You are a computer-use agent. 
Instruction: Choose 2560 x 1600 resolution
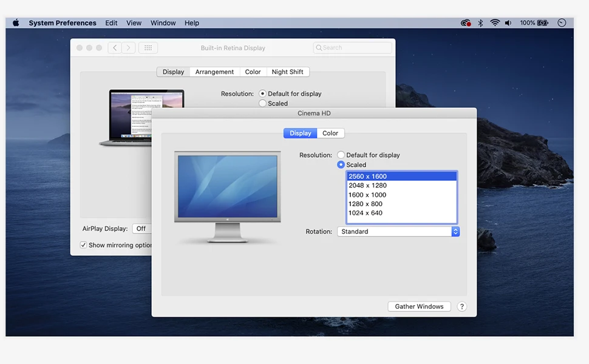tap(401, 177)
